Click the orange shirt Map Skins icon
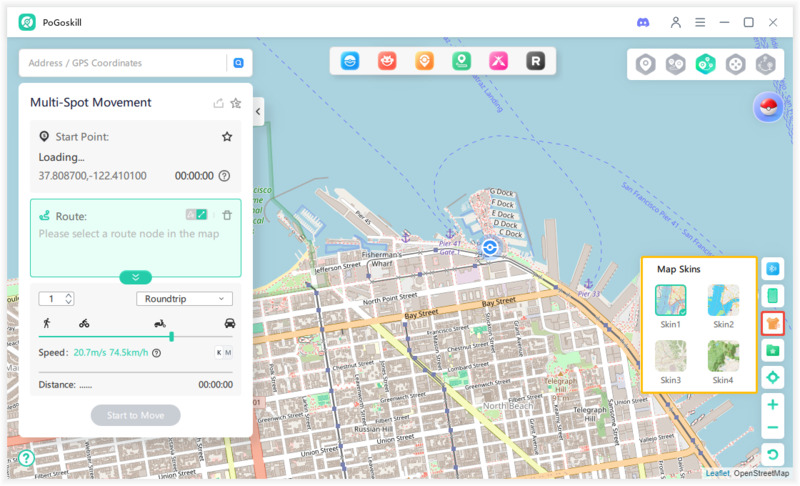Image resolution: width=800 pixels, height=486 pixels. click(x=772, y=323)
